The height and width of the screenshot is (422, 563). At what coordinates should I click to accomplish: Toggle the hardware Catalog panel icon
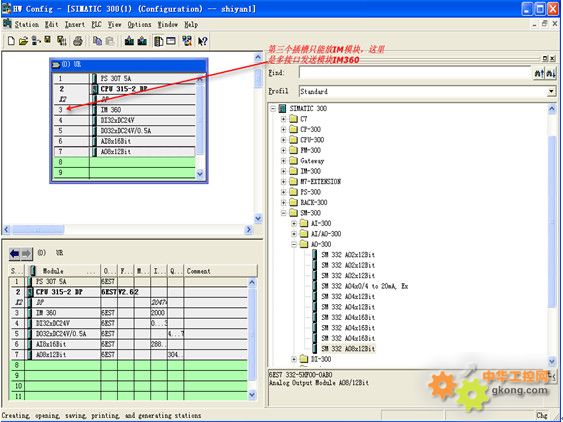coord(158,41)
